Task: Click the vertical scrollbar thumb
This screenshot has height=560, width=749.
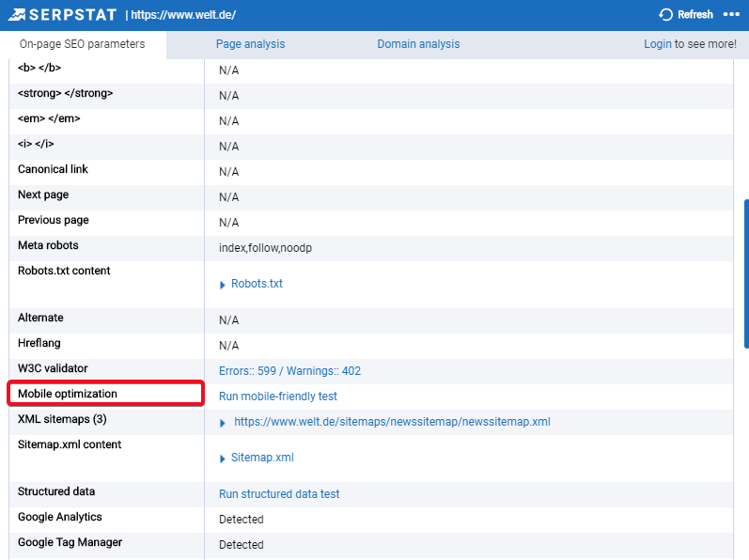Action: pyautogui.click(x=746, y=274)
